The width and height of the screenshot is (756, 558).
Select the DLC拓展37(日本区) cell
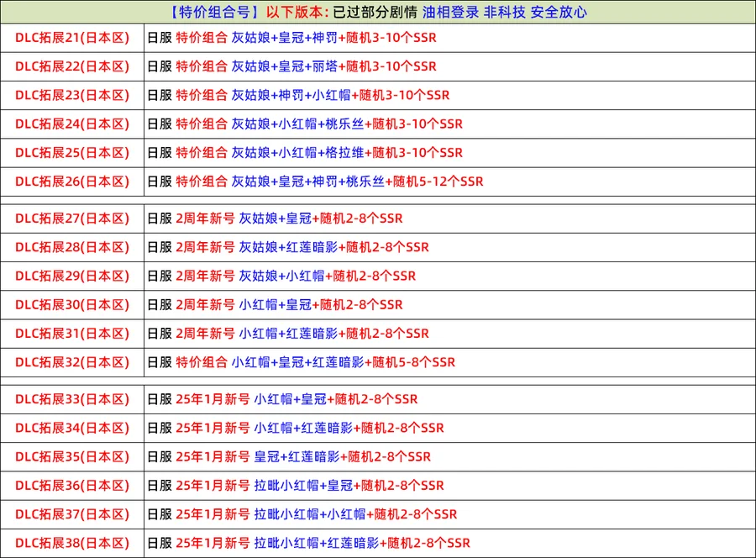tap(72, 514)
